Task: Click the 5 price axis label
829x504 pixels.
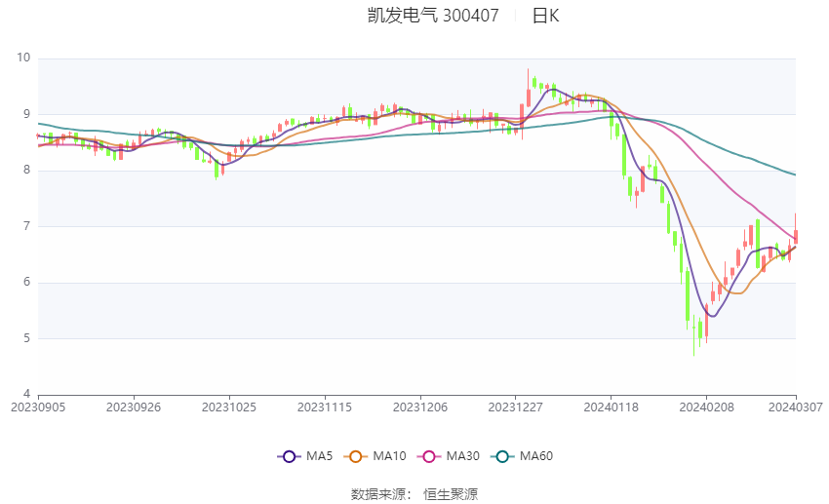Action: coord(27,338)
